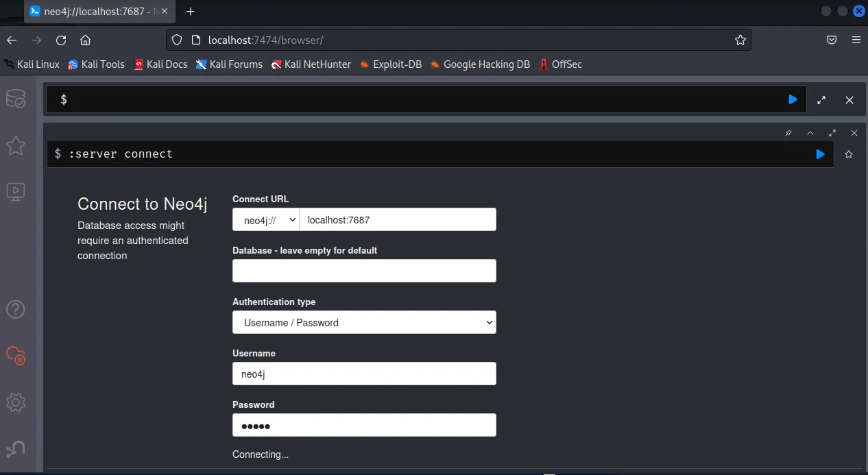Open the About Neo4j sidebar icon
Image resolution: width=868 pixels, height=475 pixels.
[16, 448]
